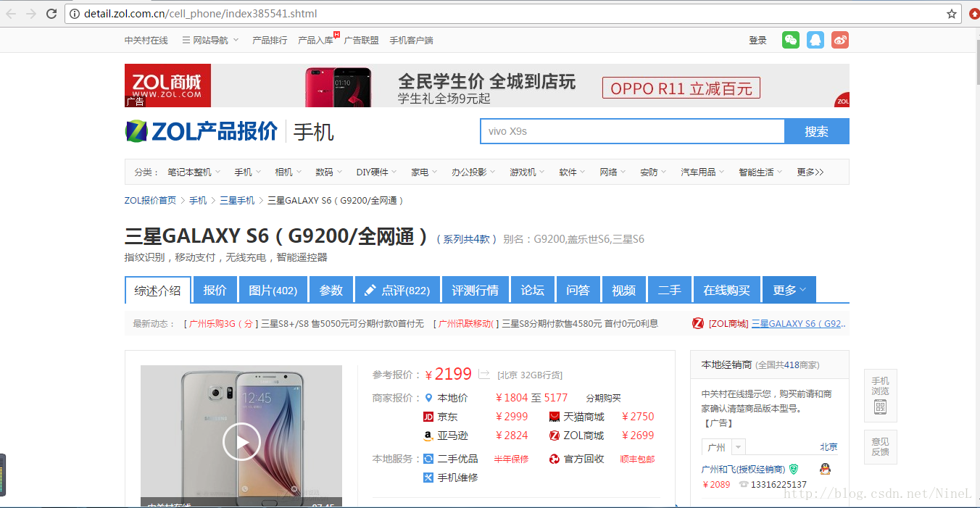
Task: Expand the DIY硬件 category dropdown
Action: (x=377, y=172)
